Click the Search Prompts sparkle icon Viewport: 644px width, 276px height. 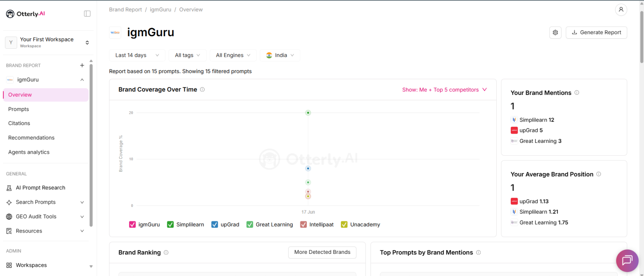click(x=9, y=202)
